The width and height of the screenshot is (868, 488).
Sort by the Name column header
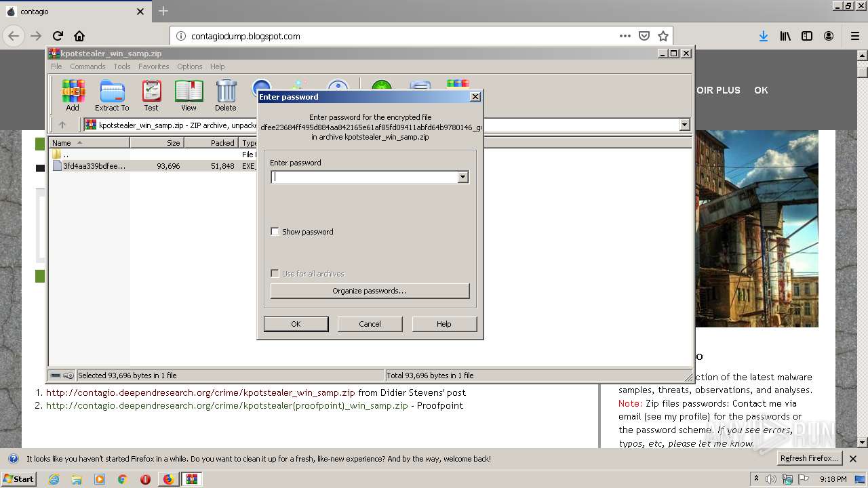[x=89, y=143]
